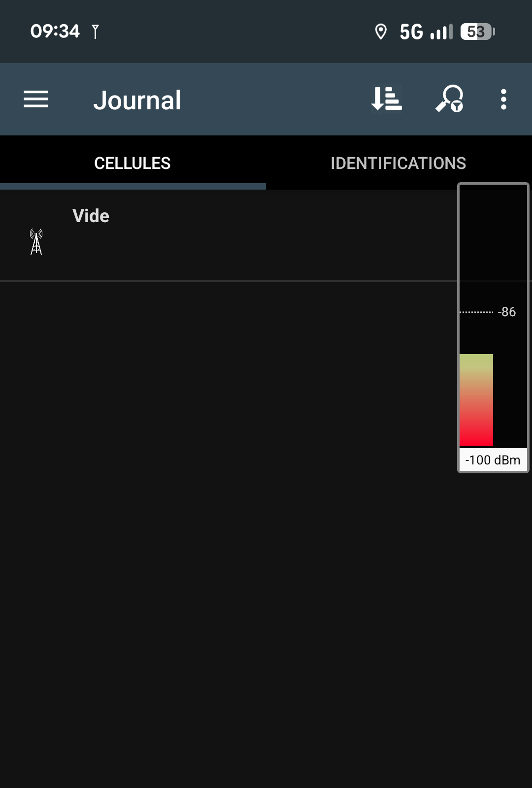Click the Journal screen title
The width and height of the screenshot is (532, 788).
[137, 100]
